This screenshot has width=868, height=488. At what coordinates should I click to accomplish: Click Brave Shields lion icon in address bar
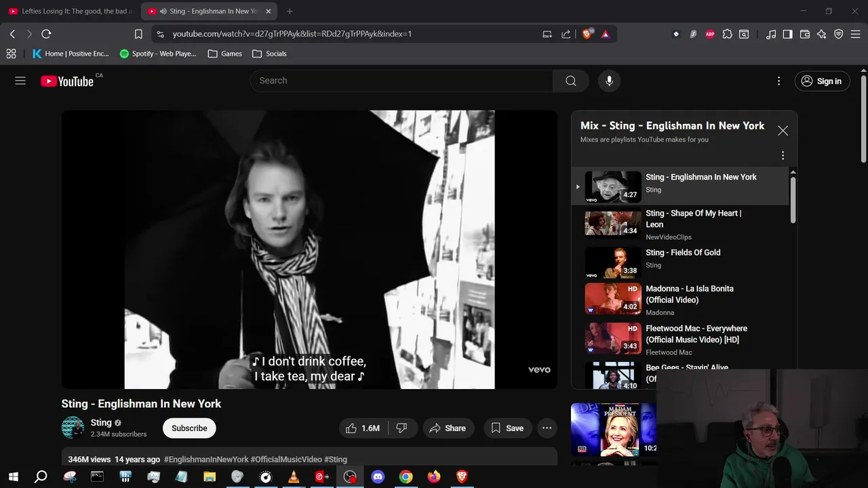[x=587, y=34]
